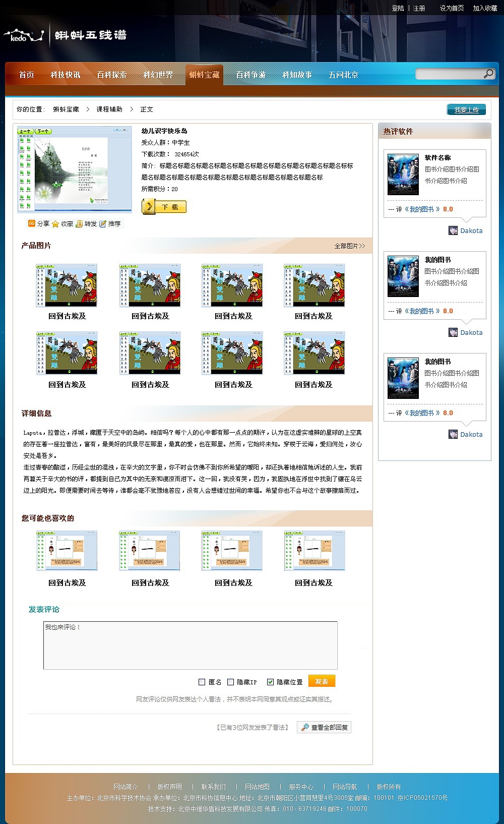Screen dimensions: 504x824
Task: Open the 网站简介 footer link
Action: click(x=125, y=787)
